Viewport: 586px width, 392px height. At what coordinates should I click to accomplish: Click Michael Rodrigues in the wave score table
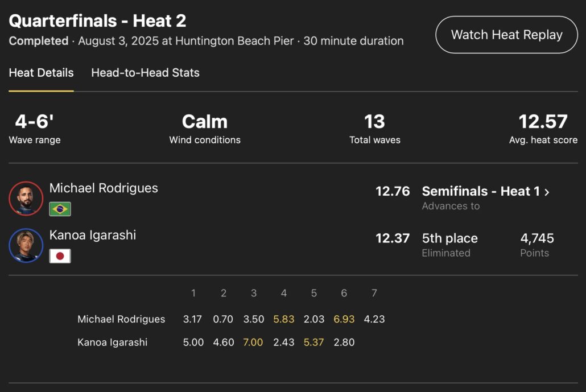[x=121, y=319]
